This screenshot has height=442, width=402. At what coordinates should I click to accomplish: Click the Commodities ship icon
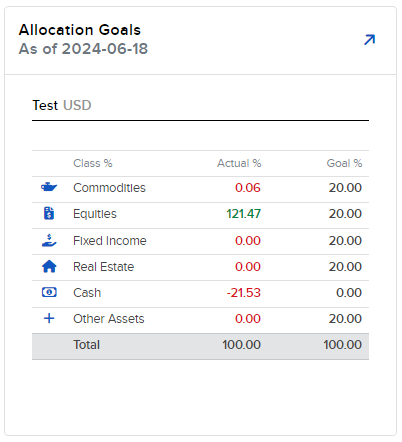click(x=49, y=187)
